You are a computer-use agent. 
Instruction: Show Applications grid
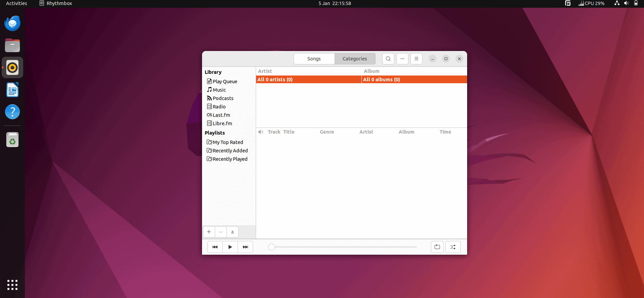(12, 285)
